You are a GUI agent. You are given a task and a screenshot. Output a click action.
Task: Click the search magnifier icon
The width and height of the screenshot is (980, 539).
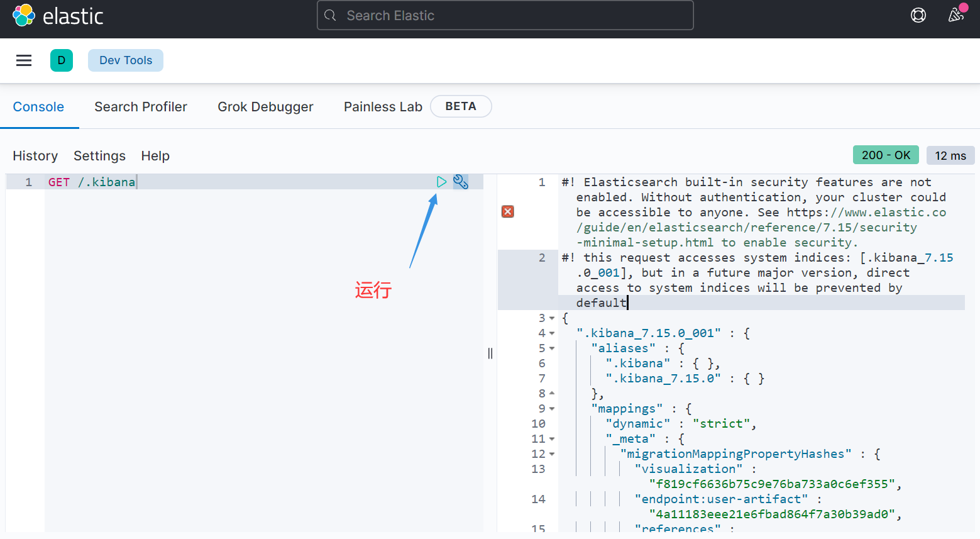331,16
